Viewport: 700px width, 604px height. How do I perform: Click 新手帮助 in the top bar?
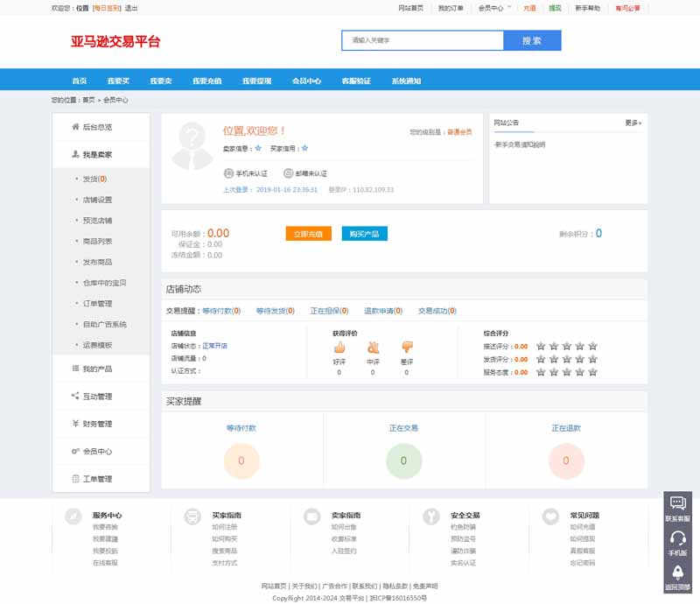tap(587, 8)
